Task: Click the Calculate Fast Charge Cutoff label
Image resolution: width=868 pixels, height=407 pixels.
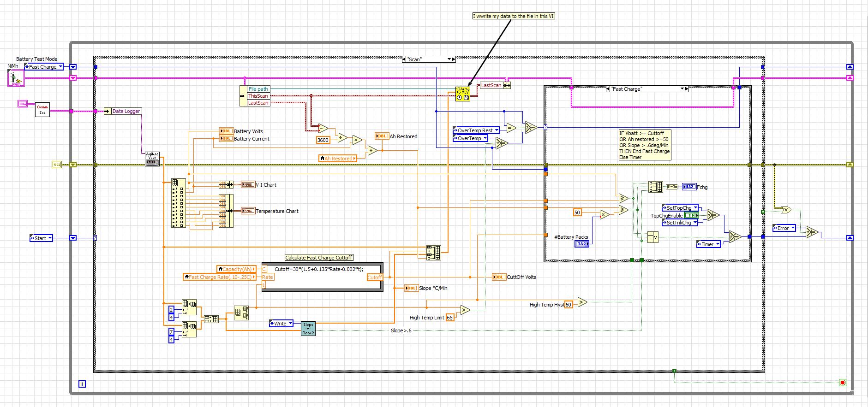Action: (319, 258)
